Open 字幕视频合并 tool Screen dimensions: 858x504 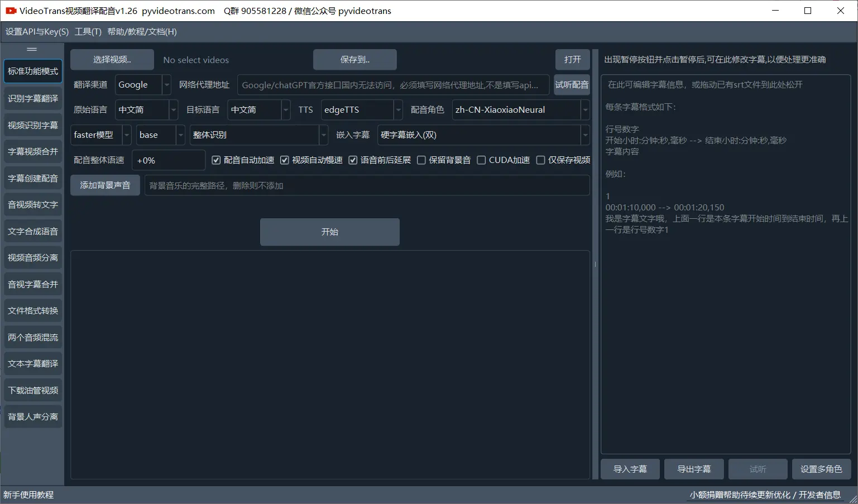click(33, 151)
